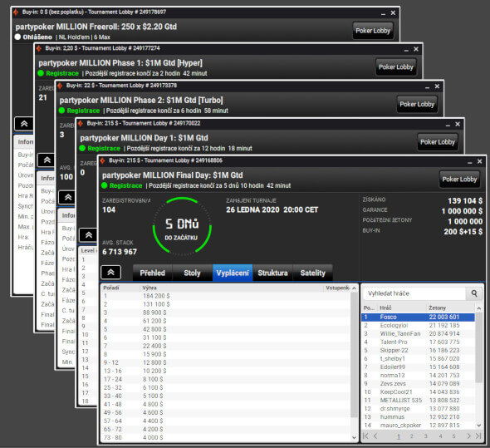
Task: Minimize the Final Day tournament window
Action: click(x=470, y=162)
